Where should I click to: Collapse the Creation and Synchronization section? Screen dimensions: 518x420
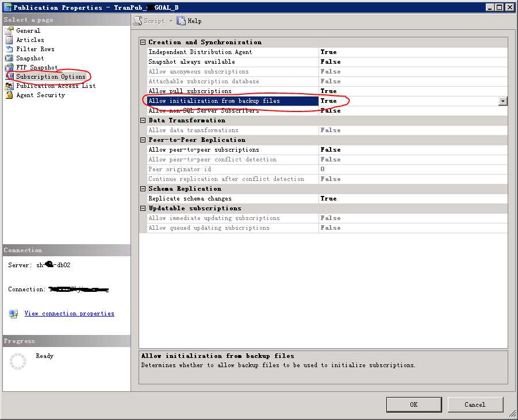pos(143,43)
